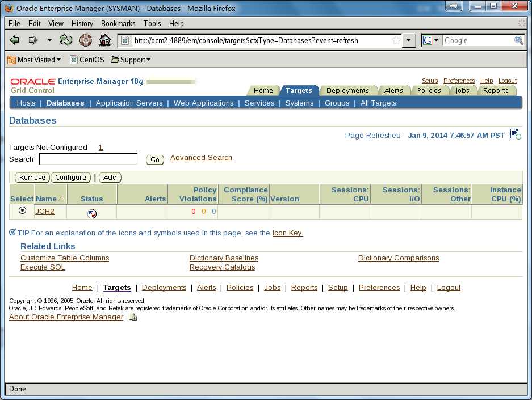This screenshot has width=532, height=400.
Task: Open the Most Visited bookmarks dropdown
Action: click(34, 60)
